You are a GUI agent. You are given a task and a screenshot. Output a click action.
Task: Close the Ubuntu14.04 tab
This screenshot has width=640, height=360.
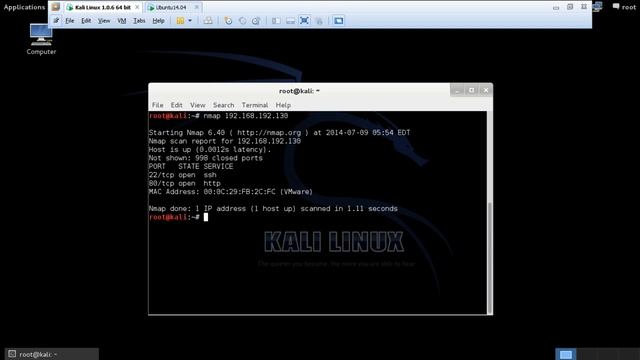197,7
